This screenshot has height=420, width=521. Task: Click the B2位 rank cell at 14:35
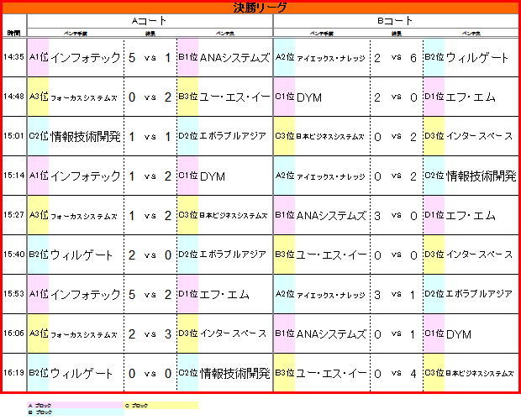point(434,57)
